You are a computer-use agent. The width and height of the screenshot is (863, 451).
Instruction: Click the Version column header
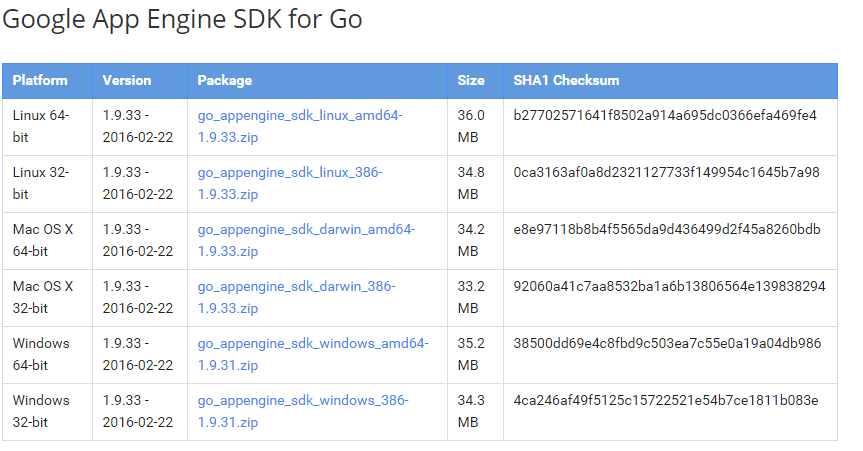click(x=127, y=81)
